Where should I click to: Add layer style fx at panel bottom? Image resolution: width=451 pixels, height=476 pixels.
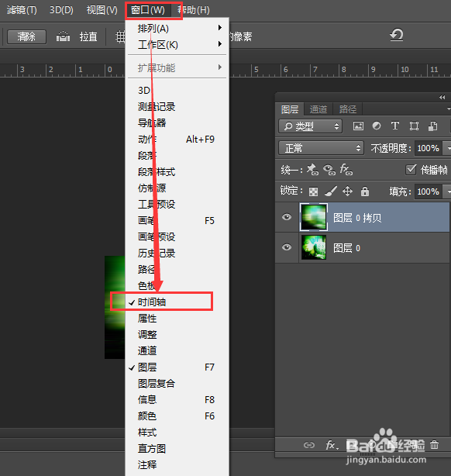[332, 445]
